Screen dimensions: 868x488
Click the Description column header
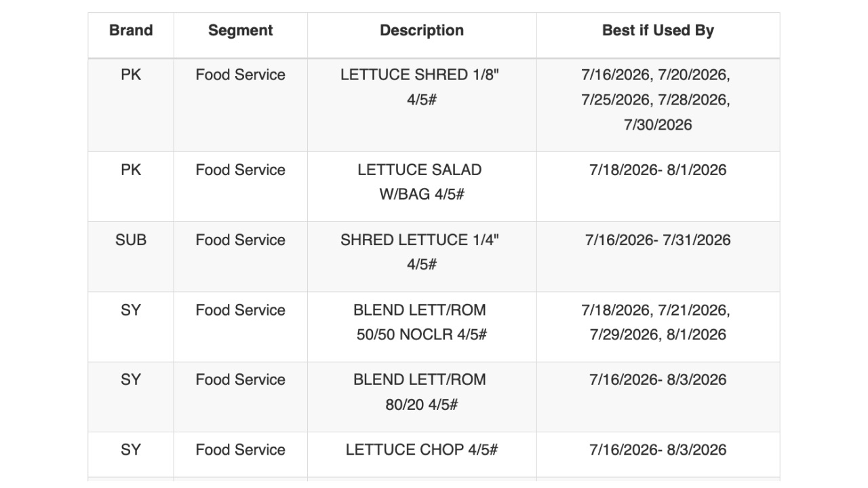422,31
